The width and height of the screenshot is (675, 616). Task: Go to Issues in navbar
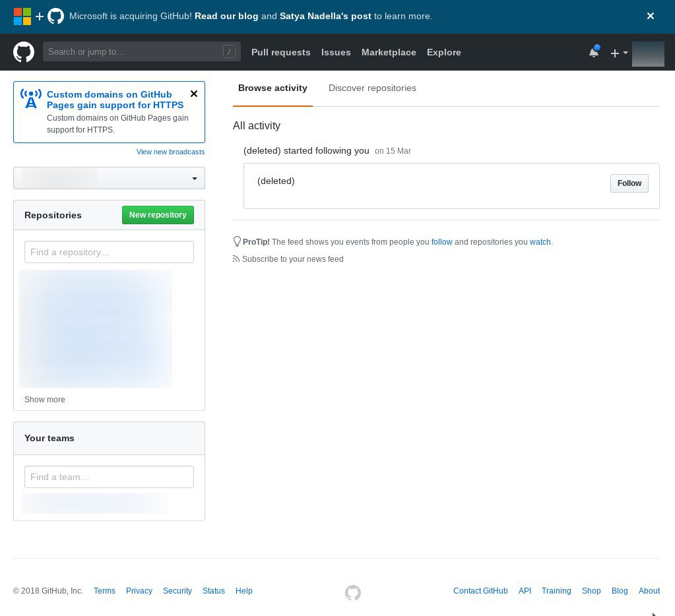coord(336,52)
